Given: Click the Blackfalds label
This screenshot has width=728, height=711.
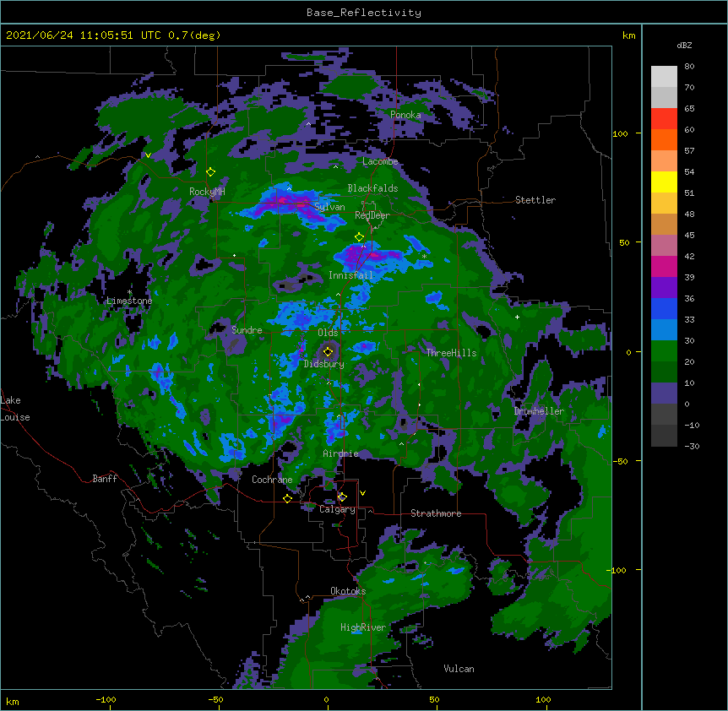Looking at the screenshot, I should tap(372, 188).
